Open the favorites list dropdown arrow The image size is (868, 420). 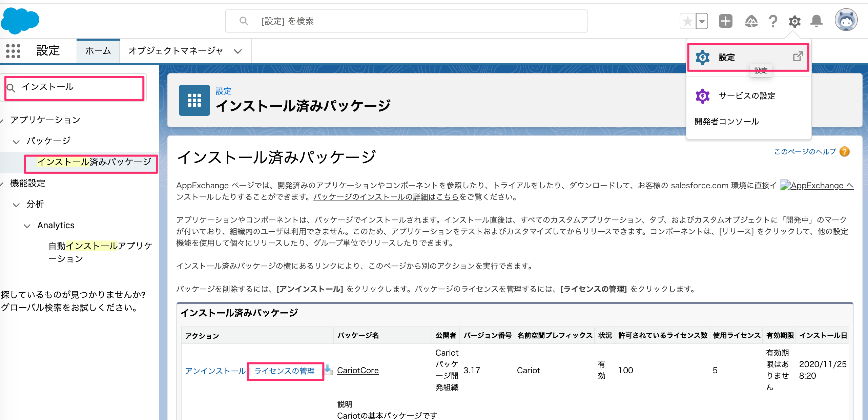pos(702,21)
